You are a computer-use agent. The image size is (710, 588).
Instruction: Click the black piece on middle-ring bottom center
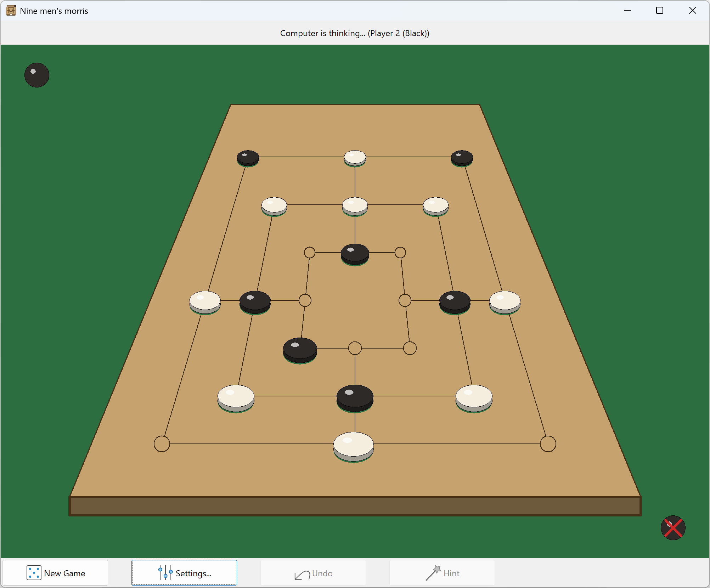click(x=355, y=398)
